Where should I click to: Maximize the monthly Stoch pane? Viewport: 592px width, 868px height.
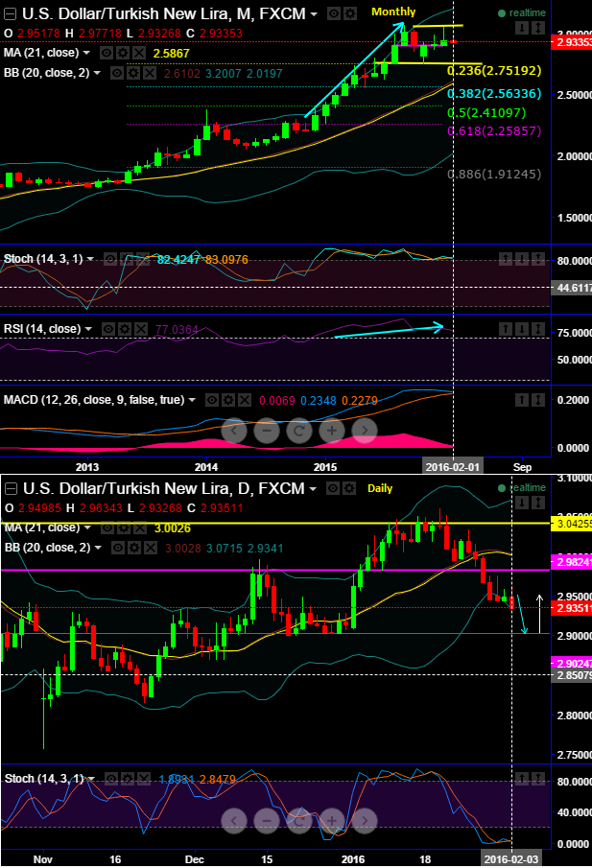coord(537,259)
